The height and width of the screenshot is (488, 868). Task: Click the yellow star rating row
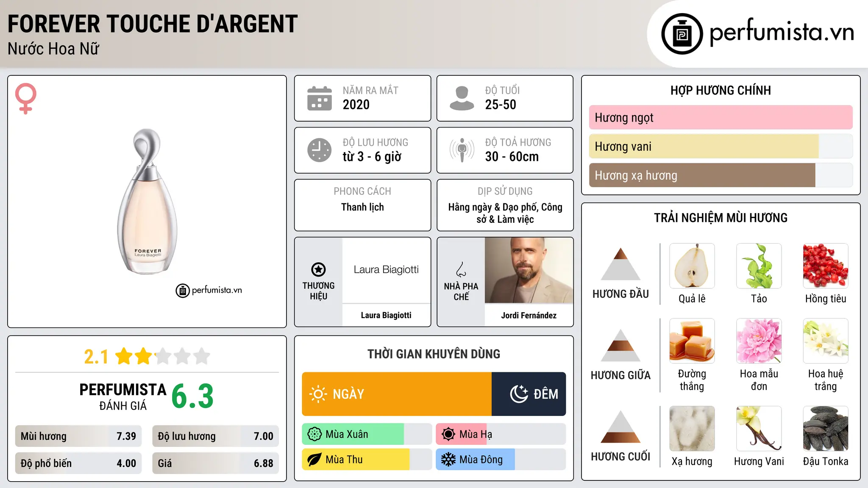point(163,356)
